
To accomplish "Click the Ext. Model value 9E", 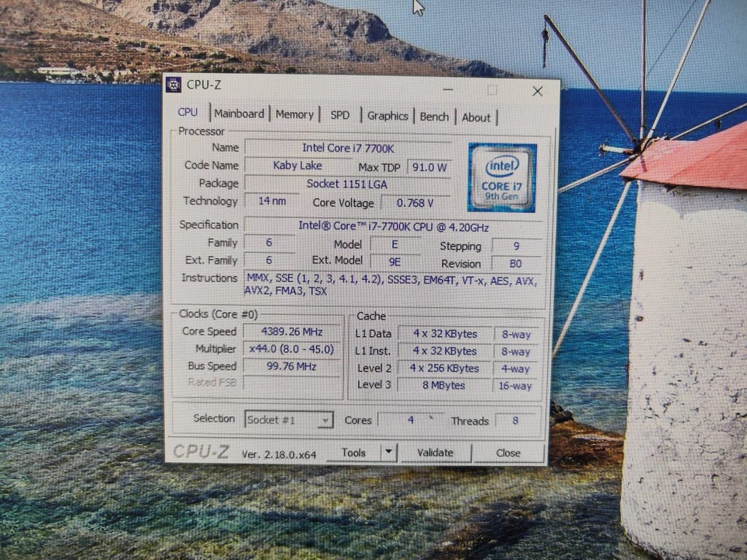I will (x=395, y=262).
